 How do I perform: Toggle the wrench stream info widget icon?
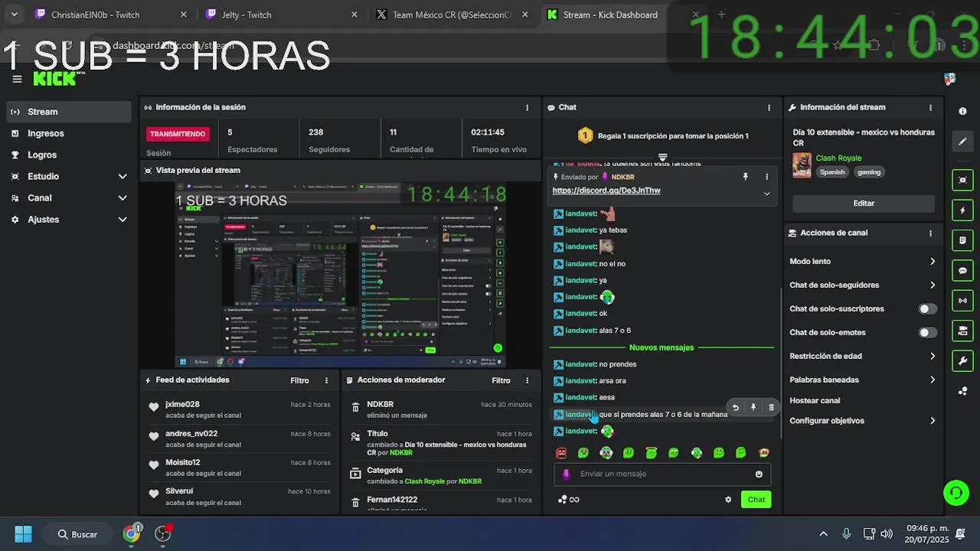962,360
